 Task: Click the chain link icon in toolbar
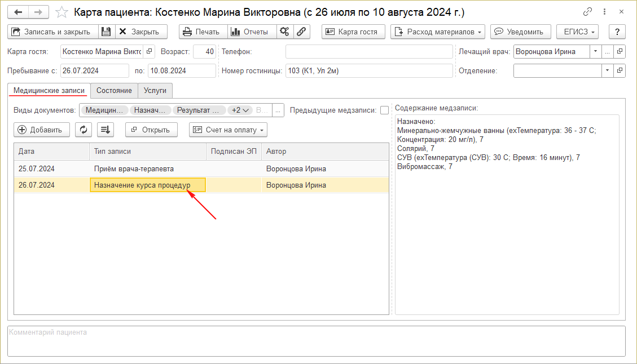click(x=302, y=32)
